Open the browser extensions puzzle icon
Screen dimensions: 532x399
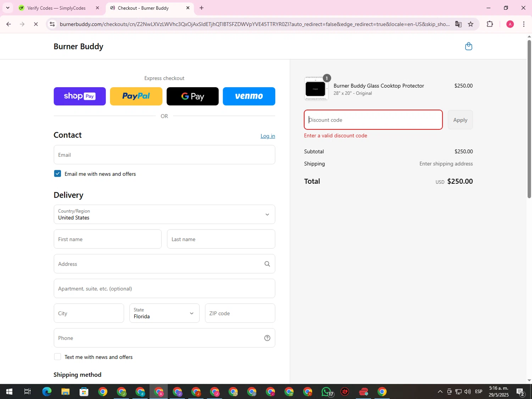pos(490,24)
